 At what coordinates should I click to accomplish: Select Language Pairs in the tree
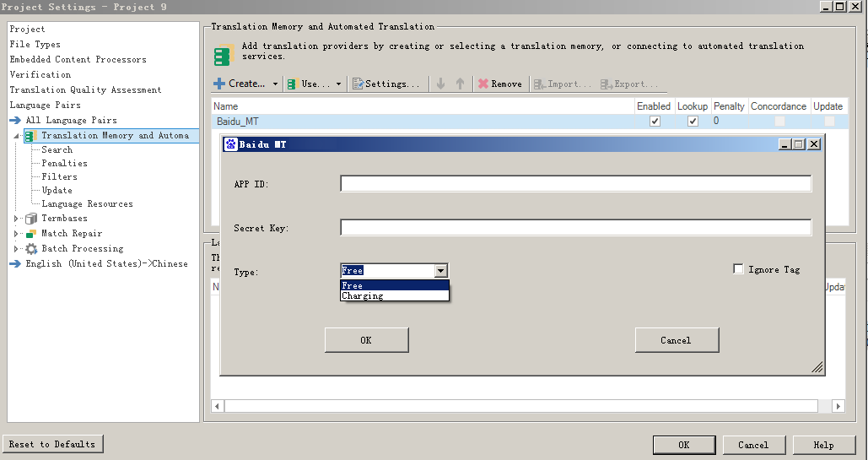45,105
